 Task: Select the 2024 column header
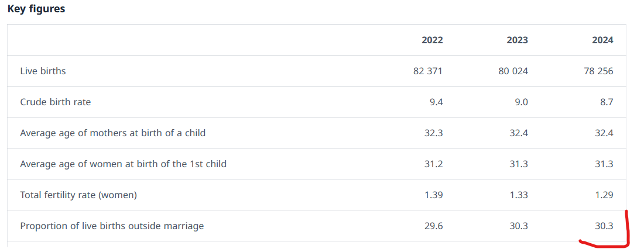[602, 40]
